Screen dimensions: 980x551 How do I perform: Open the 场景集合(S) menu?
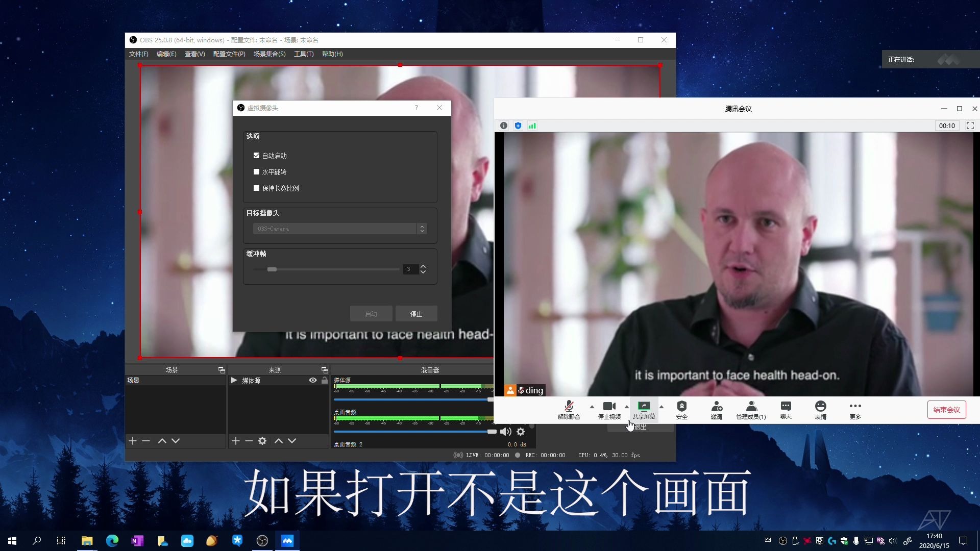(270, 54)
